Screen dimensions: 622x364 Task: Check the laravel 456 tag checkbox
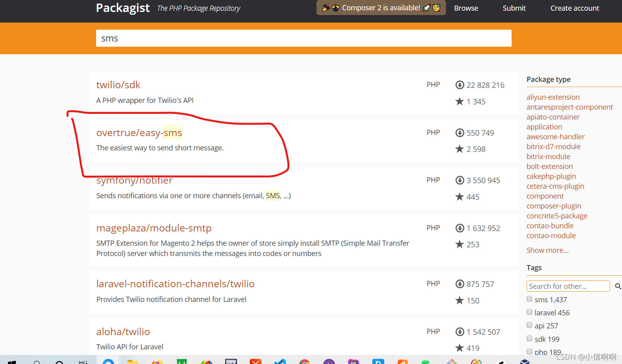point(529,312)
